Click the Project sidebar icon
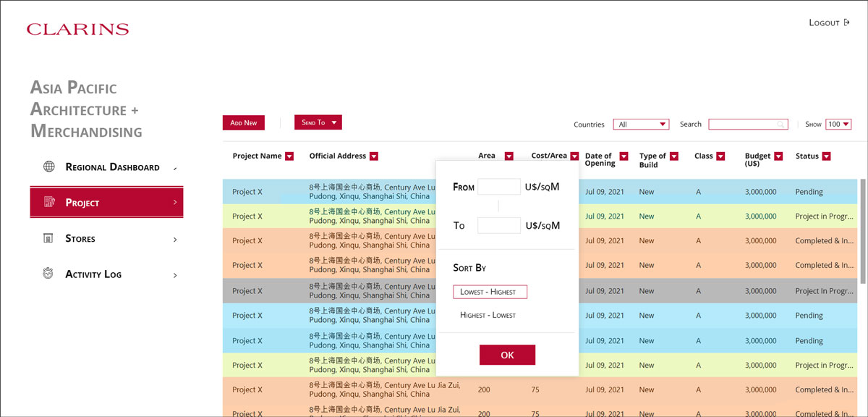 (48, 202)
